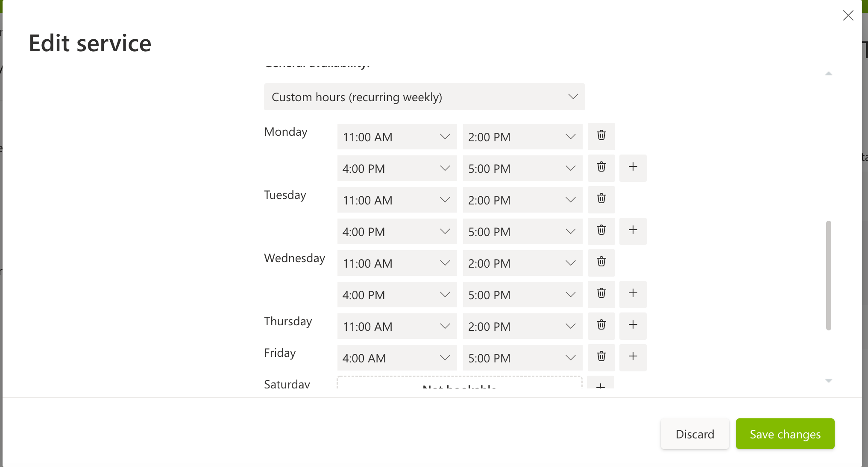Open Monday's 11:00 AM start time dropdown

pos(396,137)
